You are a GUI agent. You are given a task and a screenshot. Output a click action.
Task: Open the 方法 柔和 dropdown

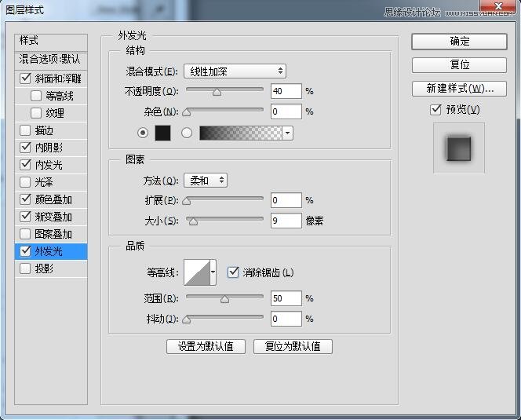pyautogui.click(x=206, y=181)
